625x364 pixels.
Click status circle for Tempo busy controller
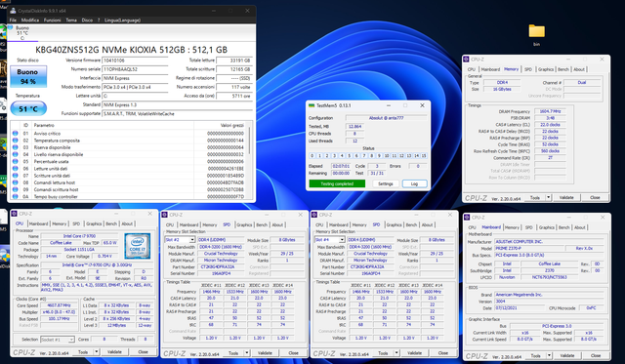click(x=16, y=196)
